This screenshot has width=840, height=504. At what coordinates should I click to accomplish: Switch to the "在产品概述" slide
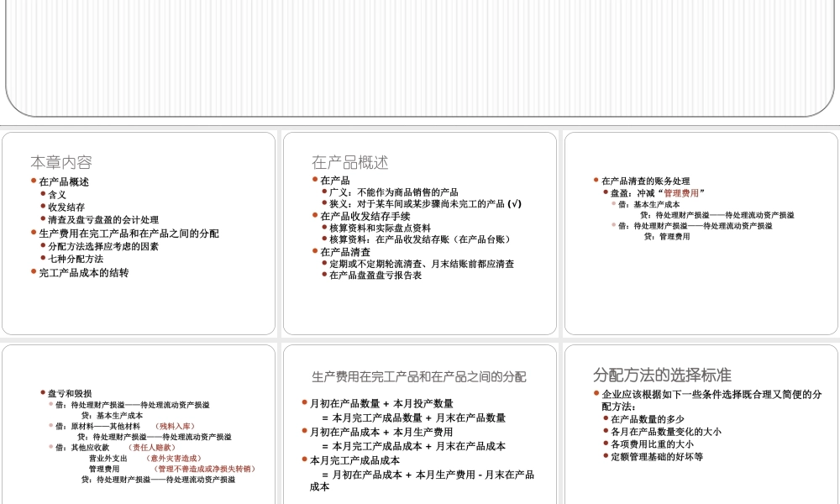(x=349, y=162)
